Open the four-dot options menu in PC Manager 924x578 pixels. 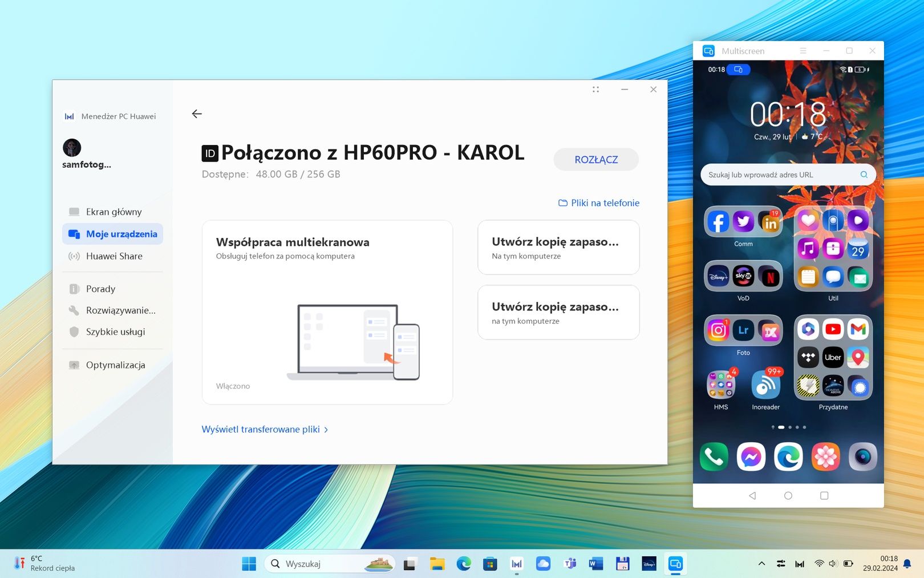coord(595,90)
